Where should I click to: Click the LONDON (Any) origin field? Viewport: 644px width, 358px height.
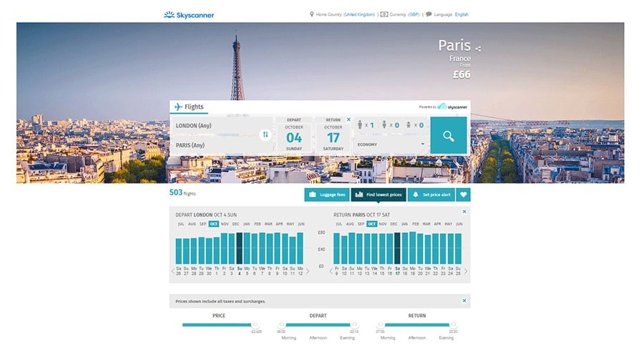(215, 126)
